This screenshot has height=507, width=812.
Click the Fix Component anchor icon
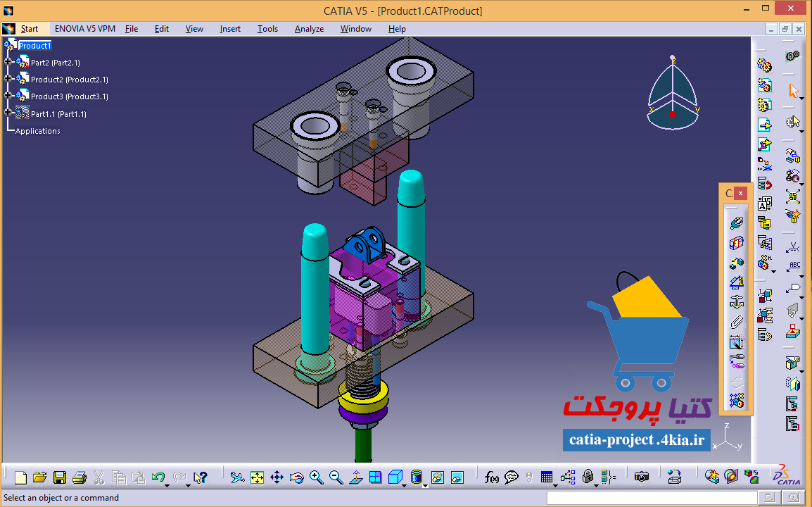737,301
